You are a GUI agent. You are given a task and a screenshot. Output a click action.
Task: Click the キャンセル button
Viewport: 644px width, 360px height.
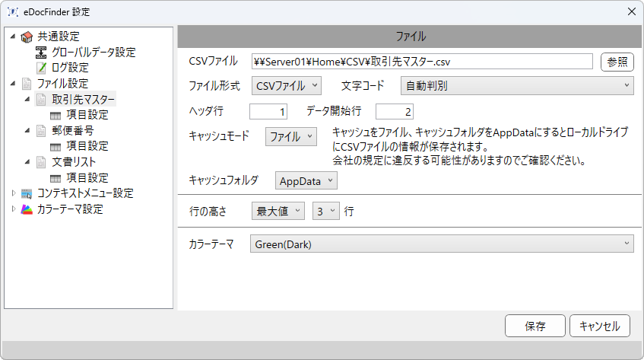coord(600,326)
